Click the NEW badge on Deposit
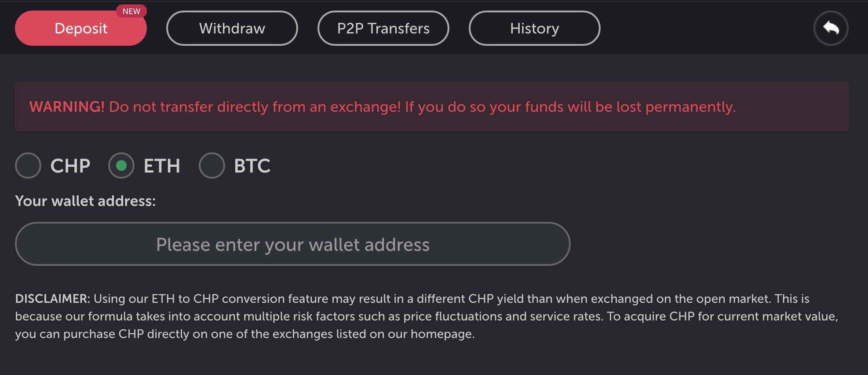This screenshot has width=868, height=375. [x=131, y=11]
